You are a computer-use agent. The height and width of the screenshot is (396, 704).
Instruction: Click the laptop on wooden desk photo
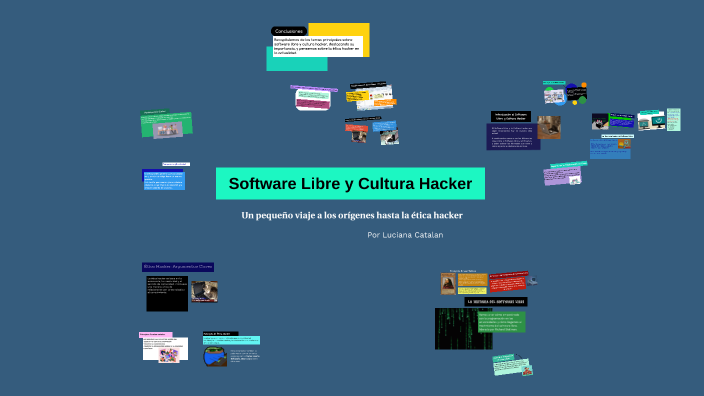click(549, 127)
